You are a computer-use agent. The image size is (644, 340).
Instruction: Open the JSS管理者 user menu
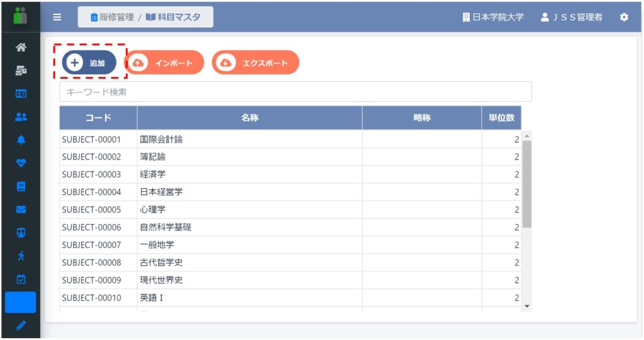[571, 17]
